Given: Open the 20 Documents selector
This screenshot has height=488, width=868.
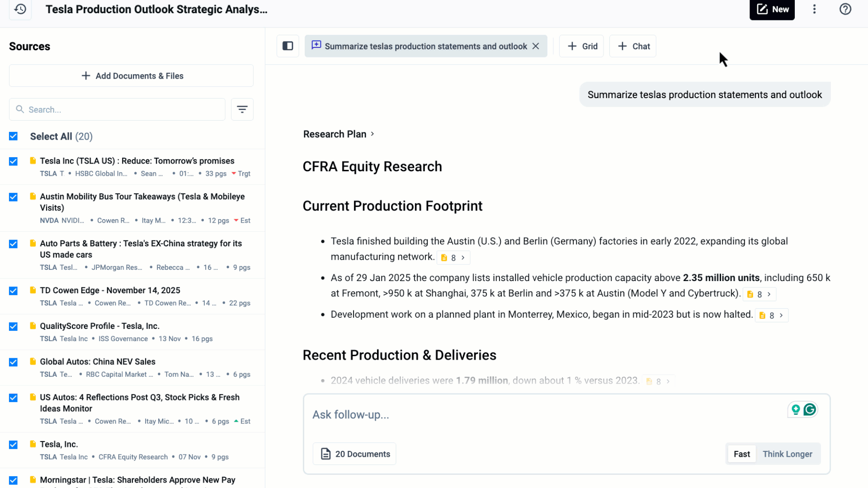Looking at the screenshot, I should point(354,454).
